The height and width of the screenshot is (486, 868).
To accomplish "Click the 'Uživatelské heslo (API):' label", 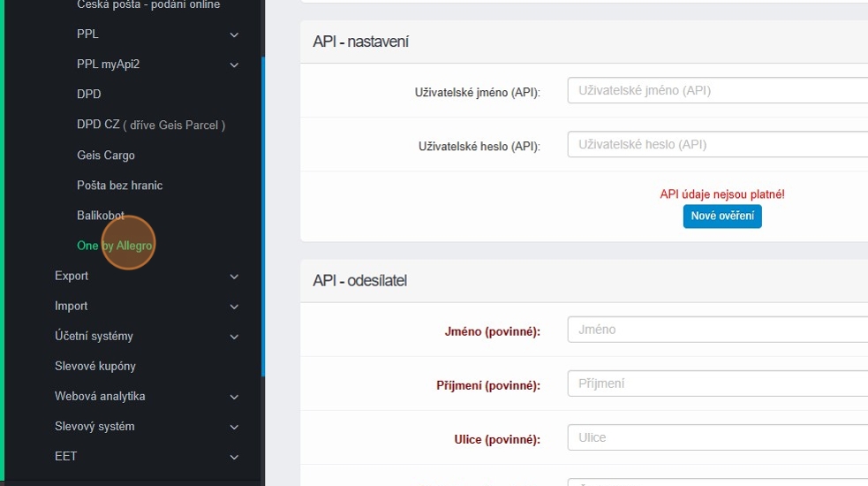I will click(479, 147).
